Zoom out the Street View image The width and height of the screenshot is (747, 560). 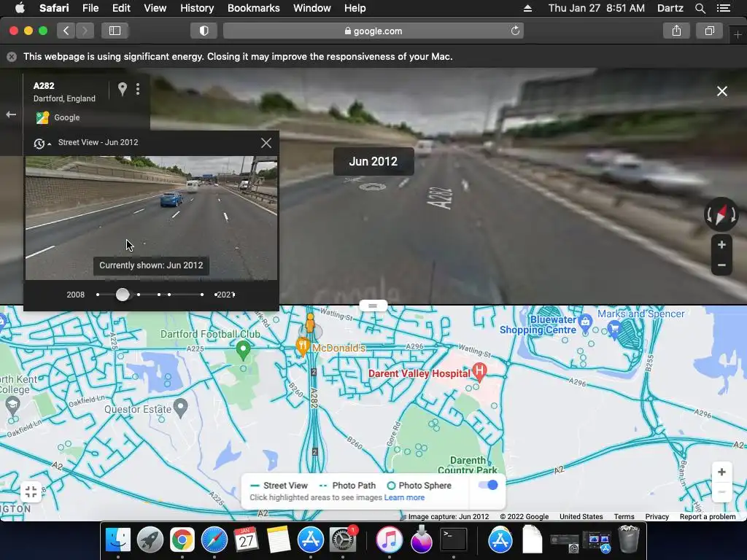[x=721, y=265]
